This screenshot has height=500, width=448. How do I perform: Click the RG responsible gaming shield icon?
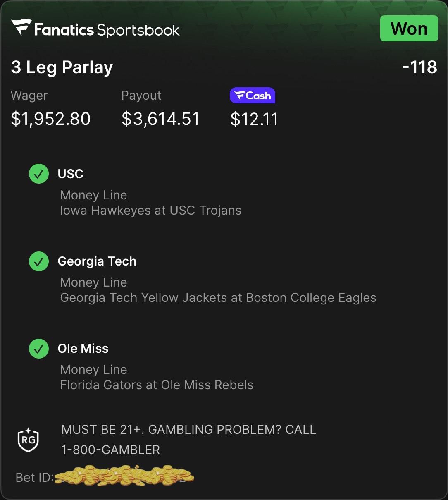pos(28,440)
